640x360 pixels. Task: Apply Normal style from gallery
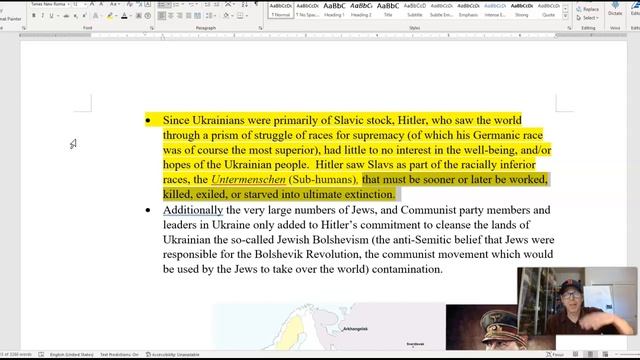[281, 10]
